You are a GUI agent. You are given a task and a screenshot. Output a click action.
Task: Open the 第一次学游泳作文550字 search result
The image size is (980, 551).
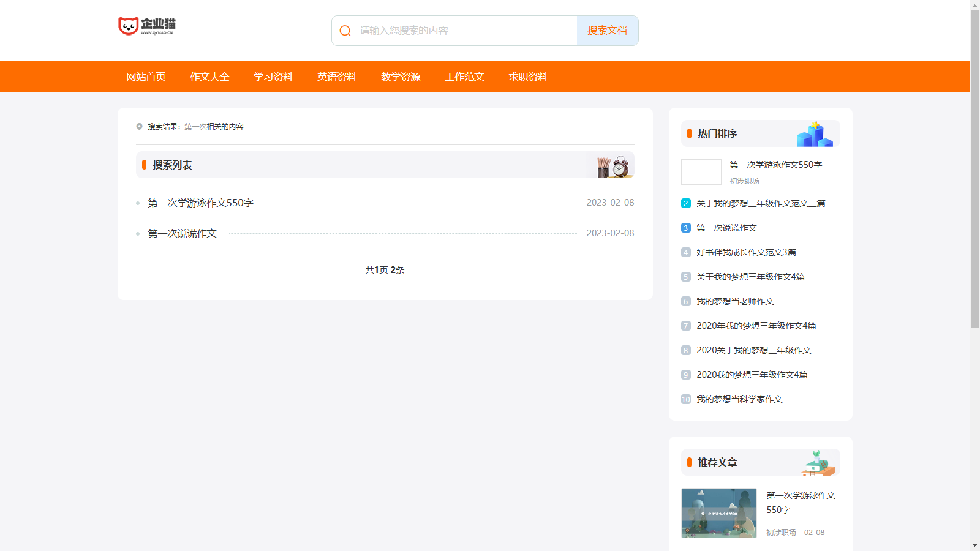(200, 203)
